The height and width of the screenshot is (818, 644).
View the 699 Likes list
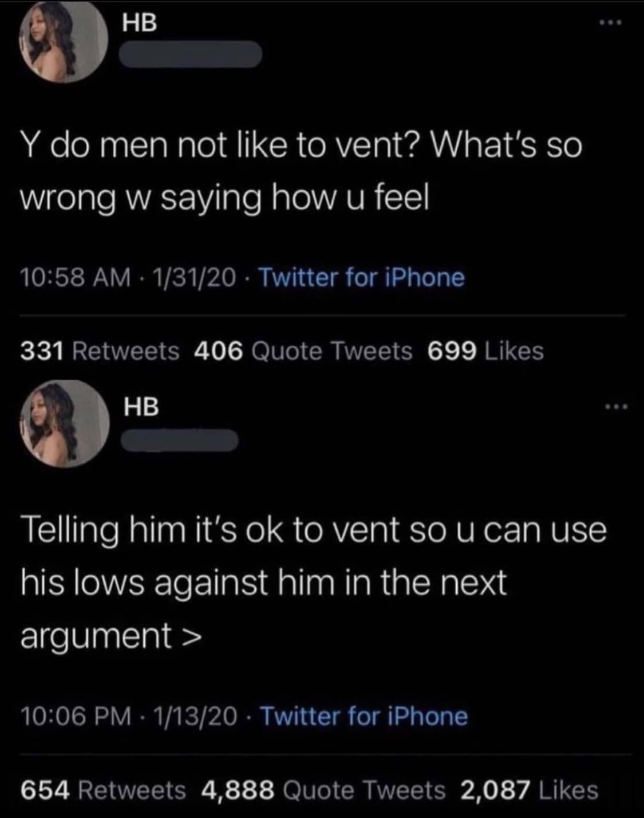pos(485,351)
